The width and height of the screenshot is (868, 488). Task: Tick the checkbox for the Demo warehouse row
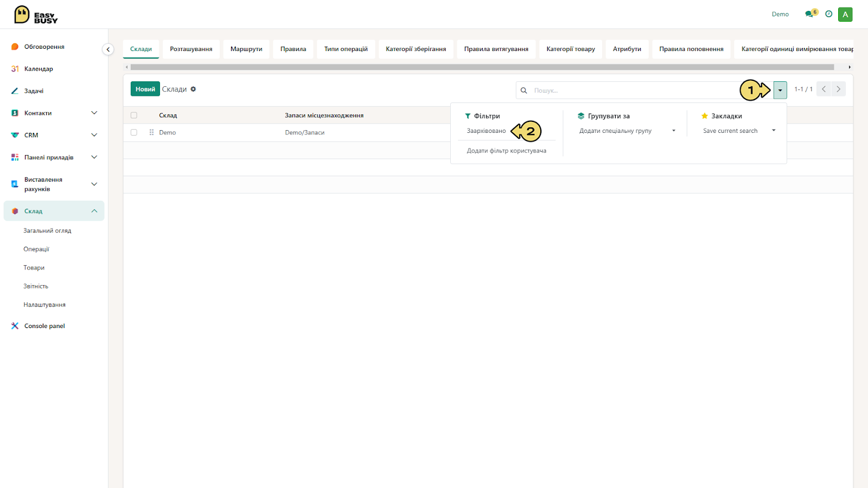[134, 132]
